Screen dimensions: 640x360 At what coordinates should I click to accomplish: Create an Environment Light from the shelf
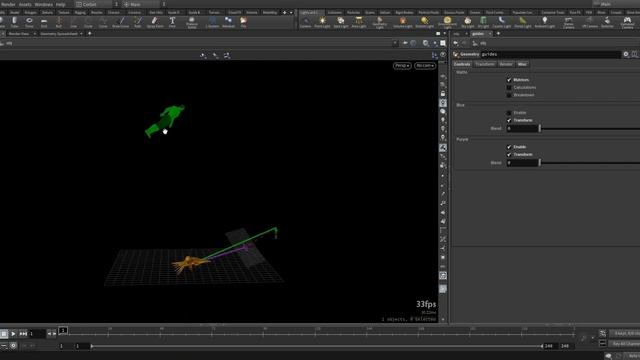[447, 22]
